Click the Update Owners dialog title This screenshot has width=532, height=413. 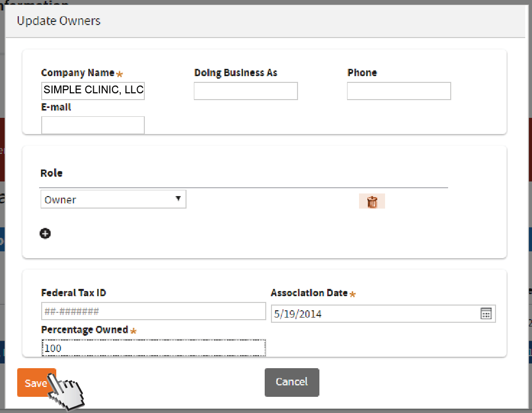coord(59,21)
